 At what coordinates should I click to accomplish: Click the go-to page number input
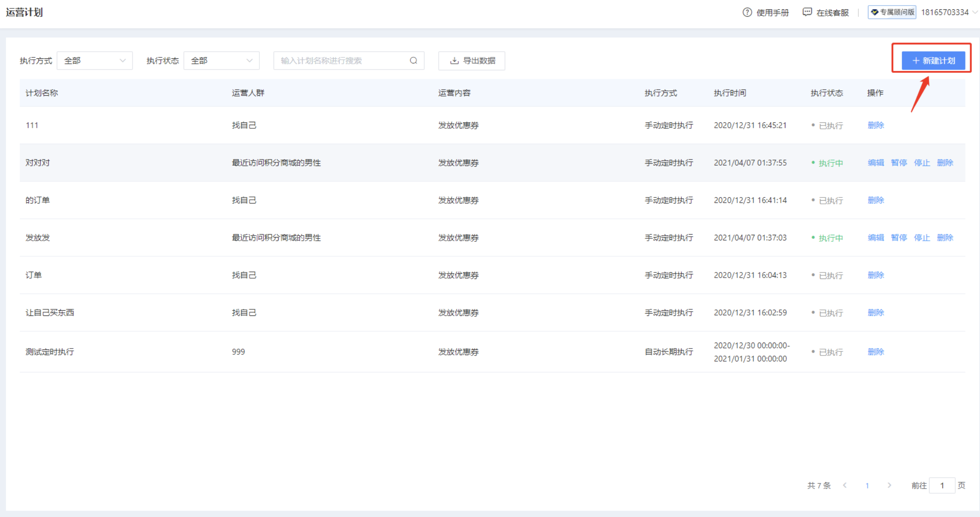click(x=942, y=485)
